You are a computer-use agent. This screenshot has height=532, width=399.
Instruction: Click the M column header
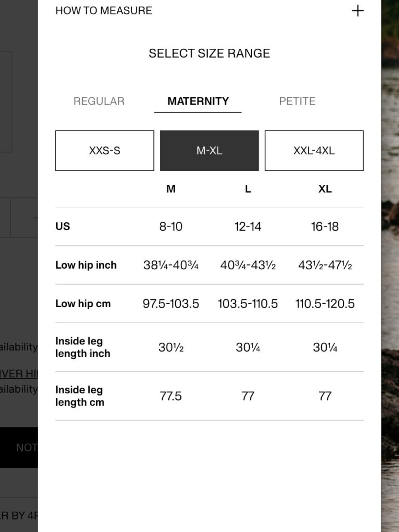171,189
